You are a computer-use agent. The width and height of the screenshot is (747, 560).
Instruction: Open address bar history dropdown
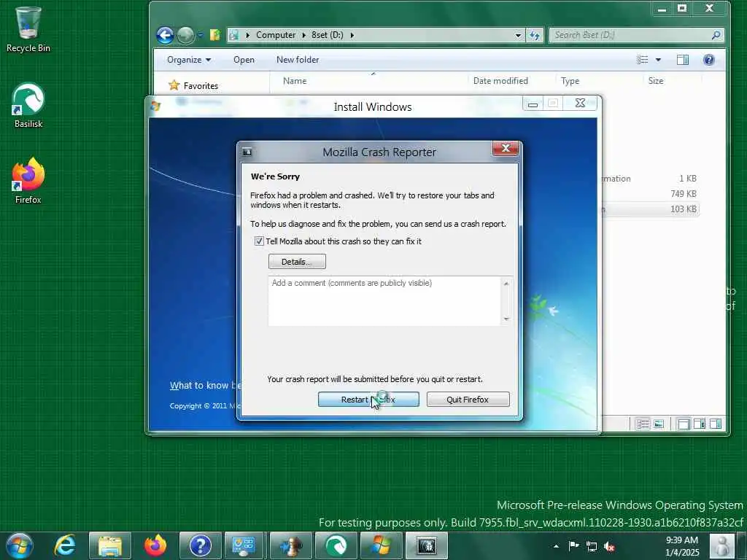pos(518,35)
